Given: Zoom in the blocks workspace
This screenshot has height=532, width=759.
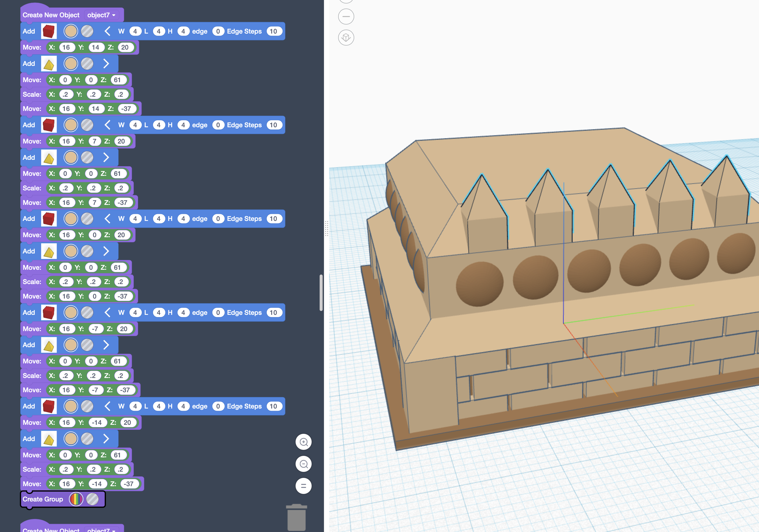Looking at the screenshot, I should tap(303, 442).
